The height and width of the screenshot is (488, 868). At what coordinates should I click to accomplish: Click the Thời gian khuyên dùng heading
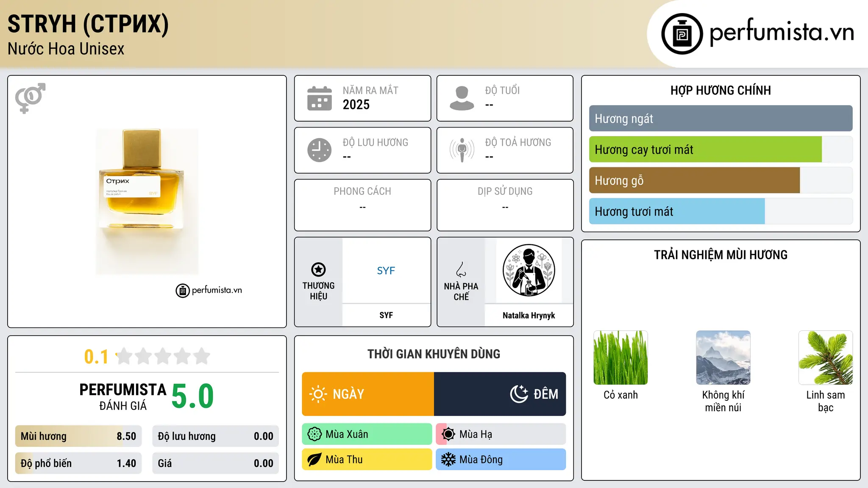coord(434,354)
